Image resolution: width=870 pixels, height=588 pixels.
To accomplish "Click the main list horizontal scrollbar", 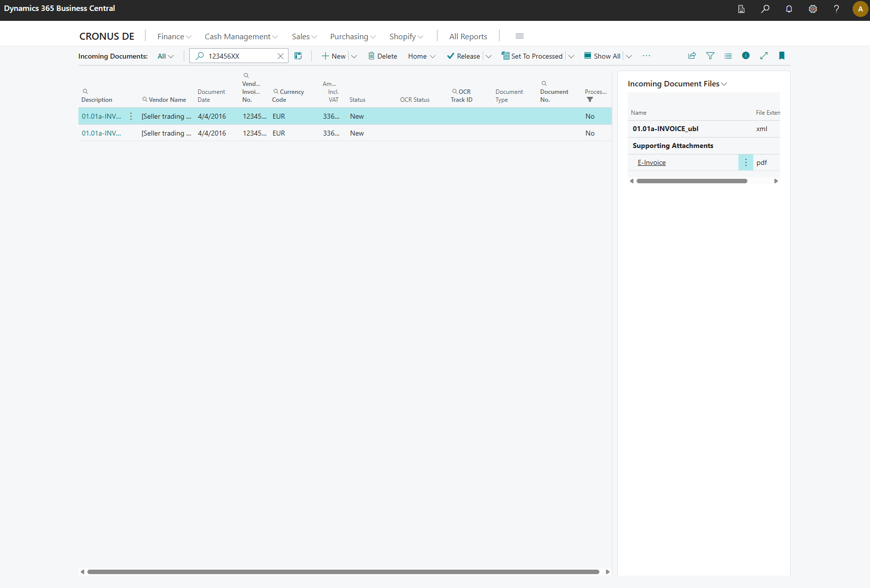I will point(343,572).
